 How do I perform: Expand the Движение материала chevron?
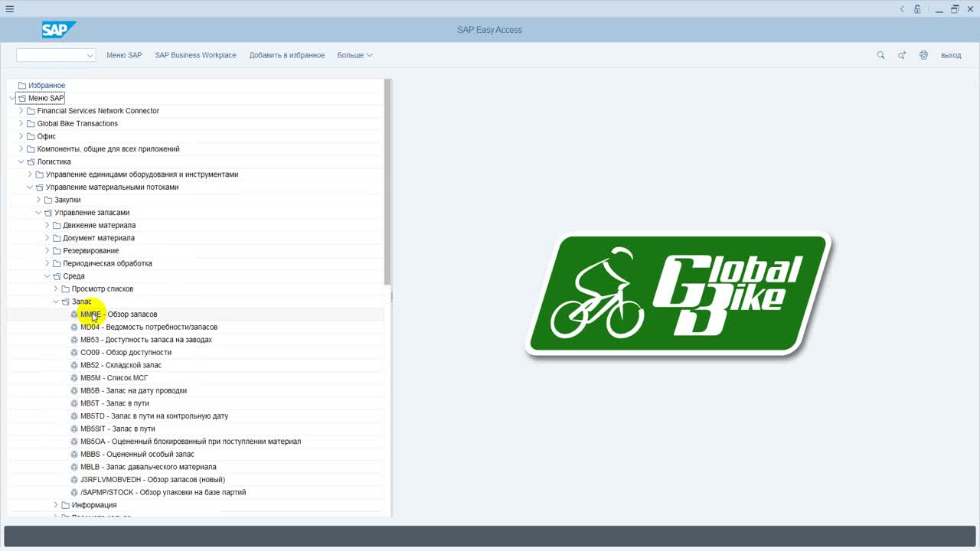(x=47, y=225)
